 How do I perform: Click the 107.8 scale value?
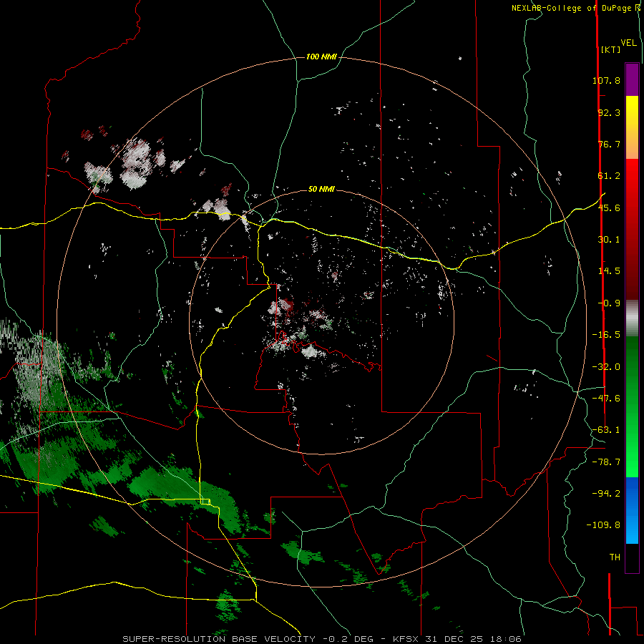click(x=606, y=80)
